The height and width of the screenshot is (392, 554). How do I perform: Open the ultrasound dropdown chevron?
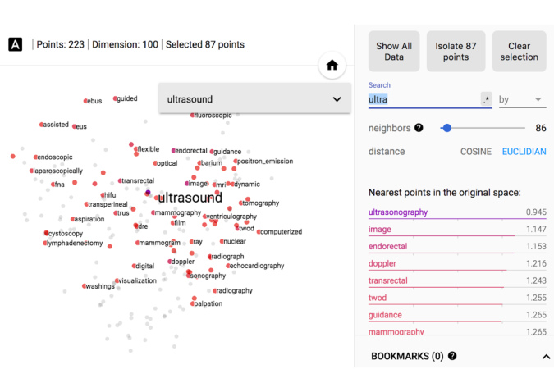[337, 99]
